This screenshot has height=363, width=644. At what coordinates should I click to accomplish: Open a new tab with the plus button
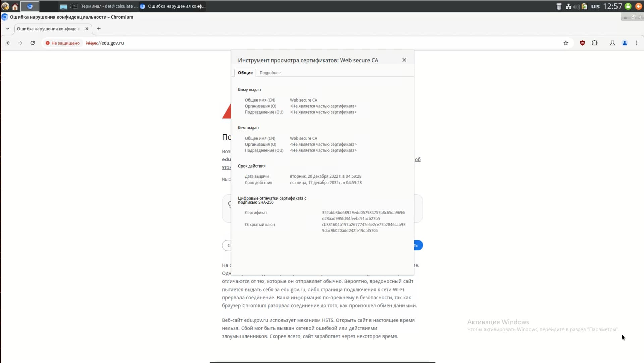point(99,29)
